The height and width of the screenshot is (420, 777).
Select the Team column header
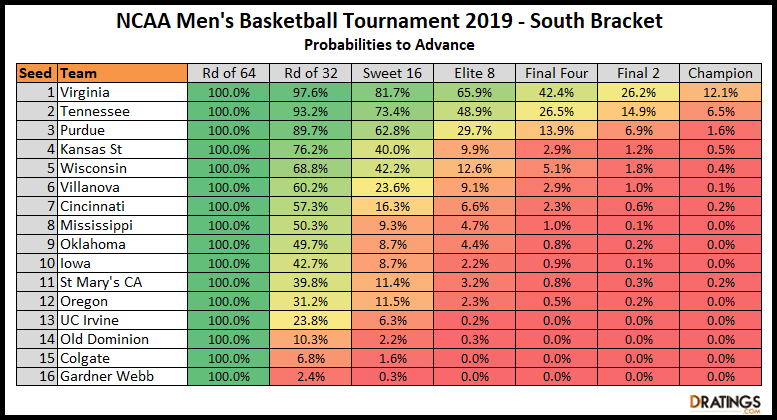pyautogui.click(x=122, y=73)
